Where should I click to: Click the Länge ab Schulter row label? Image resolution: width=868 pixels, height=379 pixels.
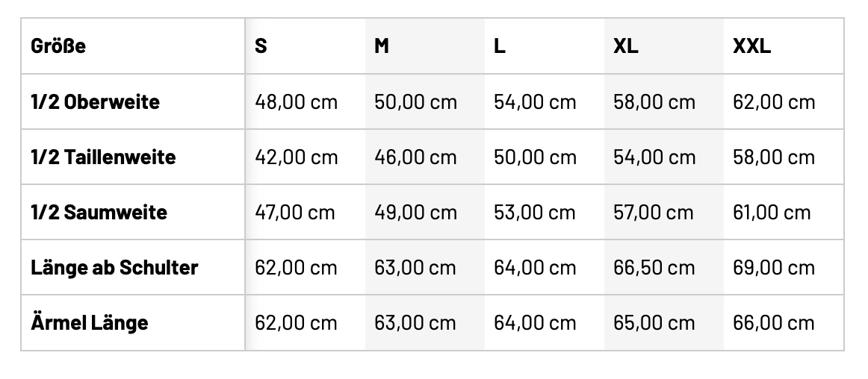(114, 267)
